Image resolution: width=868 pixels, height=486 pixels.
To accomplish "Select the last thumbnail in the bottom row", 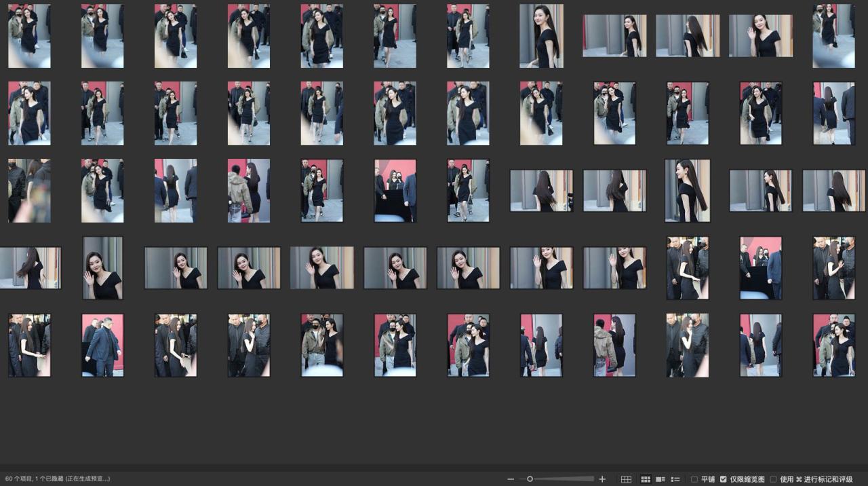I will click(x=833, y=345).
